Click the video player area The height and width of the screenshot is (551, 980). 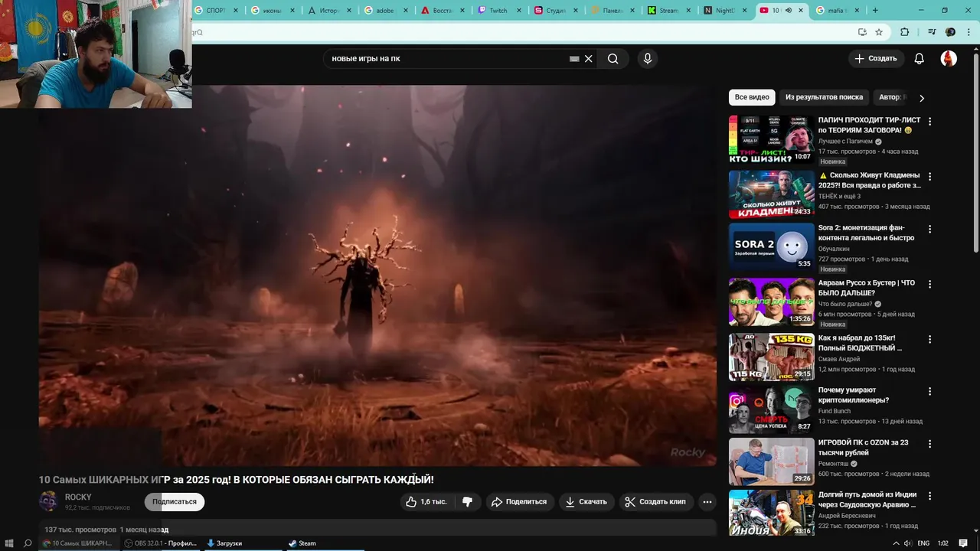pos(377,275)
